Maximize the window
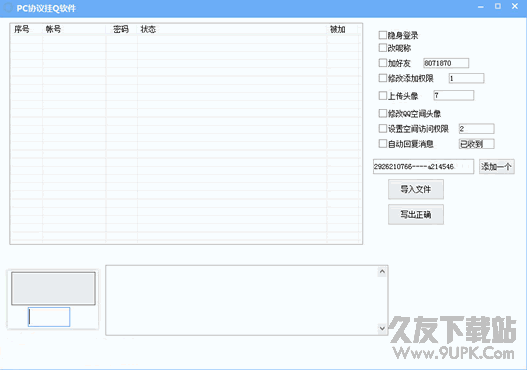The height and width of the screenshot is (370, 527). pyautogui.click(x=498, y=6)
